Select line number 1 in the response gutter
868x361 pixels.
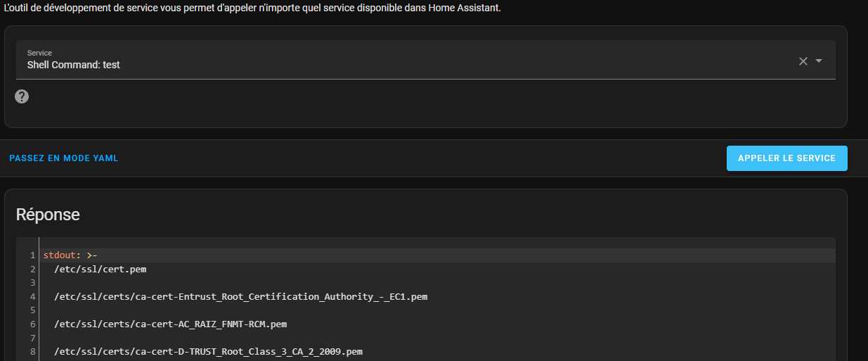(x=33, y=255)
